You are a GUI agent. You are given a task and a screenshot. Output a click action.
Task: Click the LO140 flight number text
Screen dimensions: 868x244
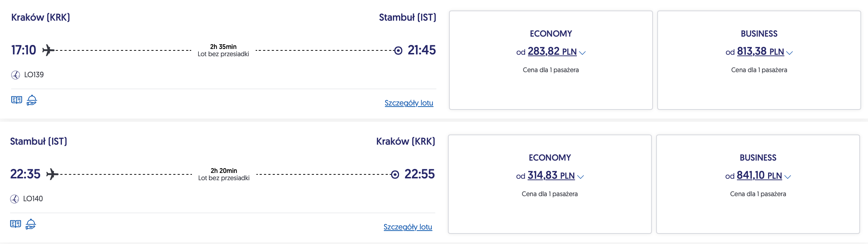click(x=33, y=199)
